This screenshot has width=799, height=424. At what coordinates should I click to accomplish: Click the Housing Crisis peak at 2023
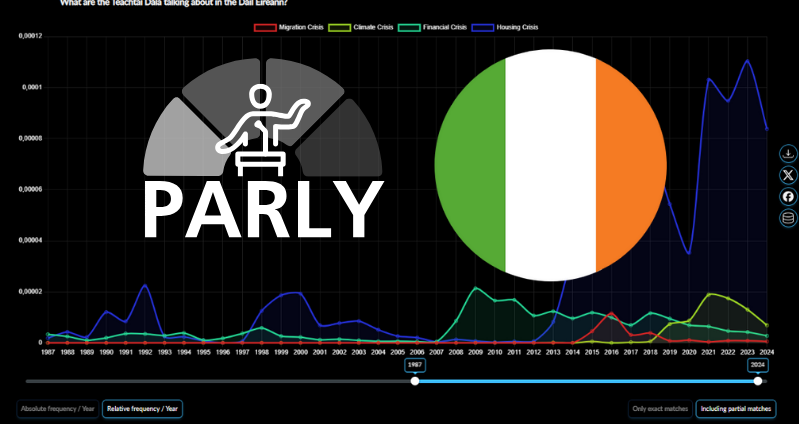pyautogui.click(x=747, y=60)
